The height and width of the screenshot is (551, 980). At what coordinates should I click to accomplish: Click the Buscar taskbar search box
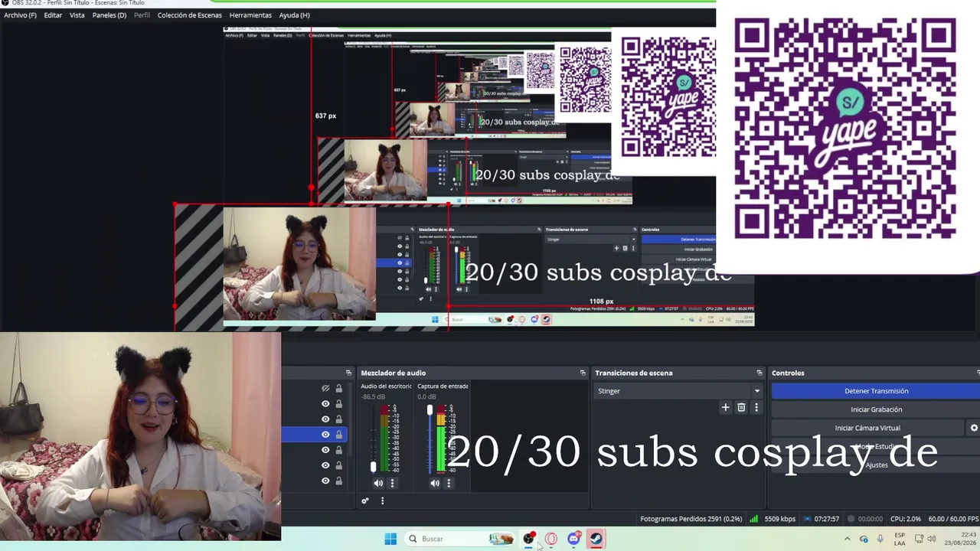click(459, 539)
